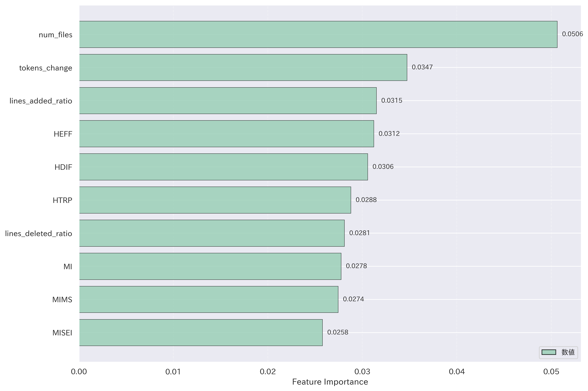The width and height of the screenshot is (588, 391).
Task: Click the green legend swatch
Action: [549, 352]
